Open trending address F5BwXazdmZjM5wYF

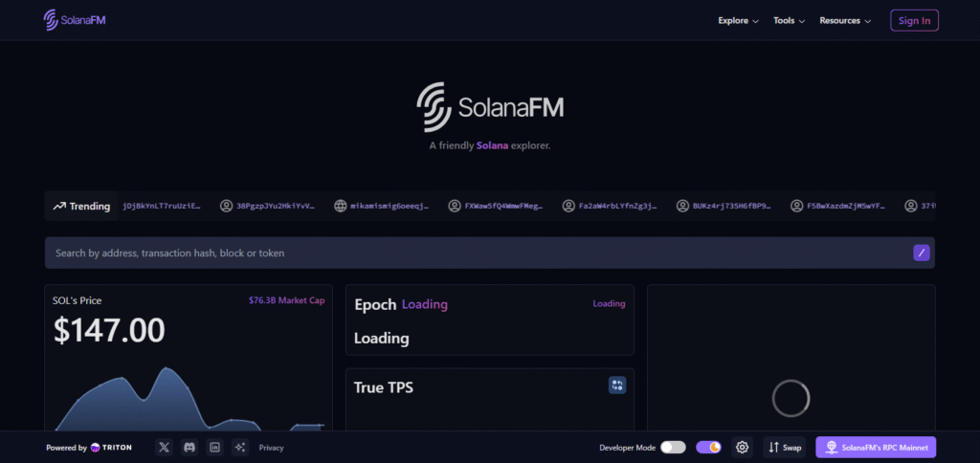point(846,206)
